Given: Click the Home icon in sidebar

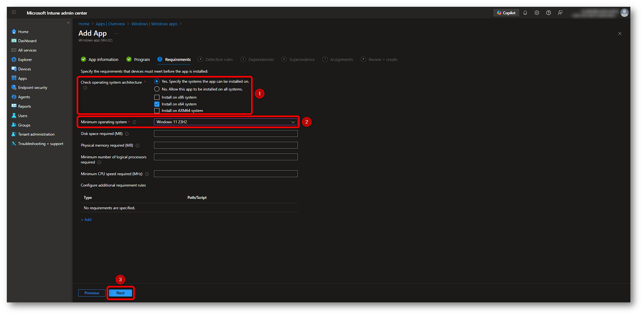Looking at the screenshot, I should [x=14, y=31].
